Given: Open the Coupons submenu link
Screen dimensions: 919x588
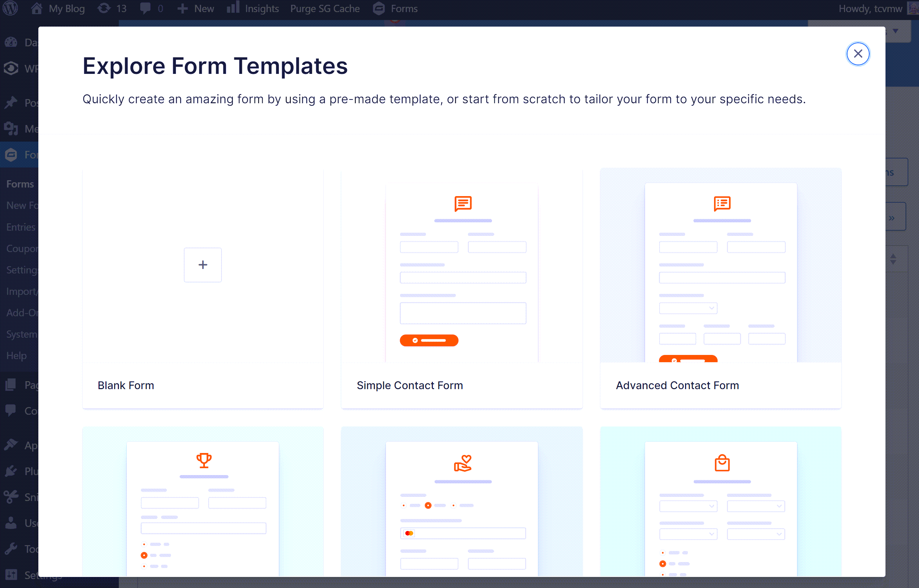Looking at the screenshot, I should (x=22, y=249).
